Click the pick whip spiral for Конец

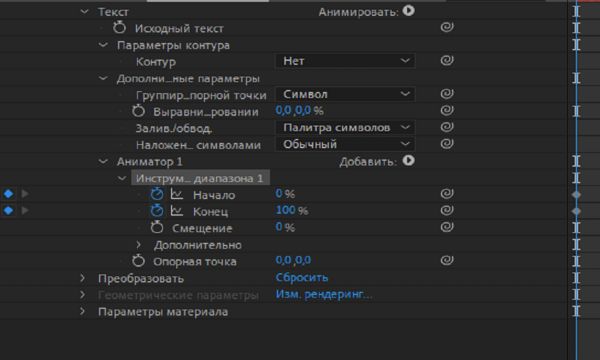coord(447,210)
